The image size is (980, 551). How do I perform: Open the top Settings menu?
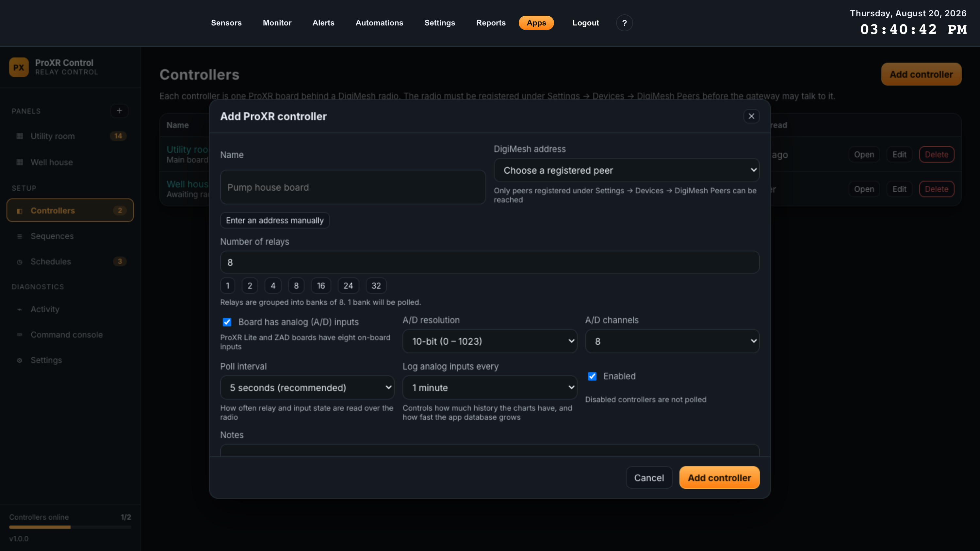click(x=440, y=23)
